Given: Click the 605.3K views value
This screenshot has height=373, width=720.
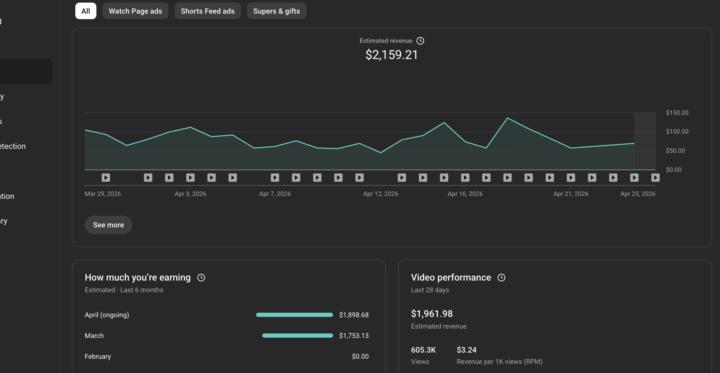Looking at the screenshot, I should click(423, 350).
